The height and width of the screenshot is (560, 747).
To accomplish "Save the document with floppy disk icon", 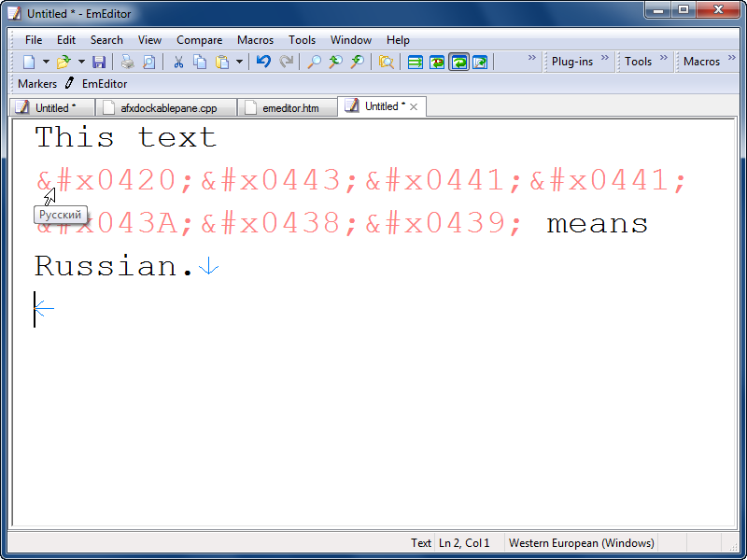I will coord(99,62).
